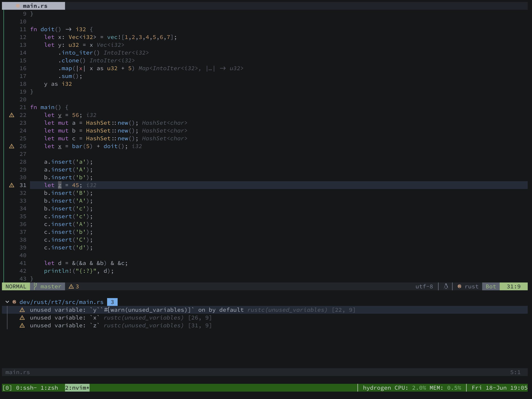Image resolution: width=532 pixels, height=399 pixels.
Task: Click the 31:9 cursor position indicator
Action: pos(514,286)
